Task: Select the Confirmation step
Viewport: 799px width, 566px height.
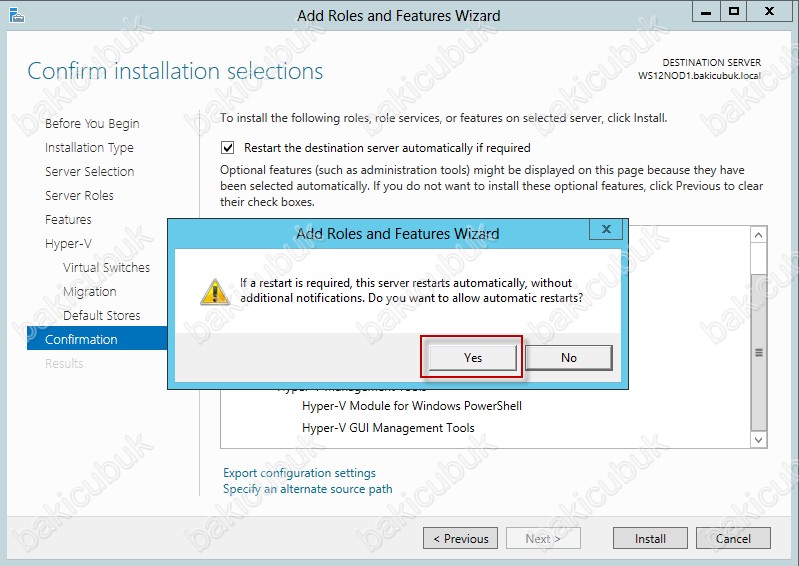Action: (x=97, y=339)
